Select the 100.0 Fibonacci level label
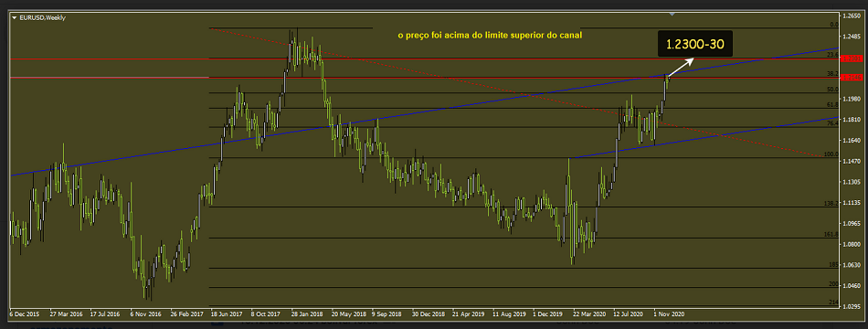Screen dimensions: 868x329 (x=831, y=154)
